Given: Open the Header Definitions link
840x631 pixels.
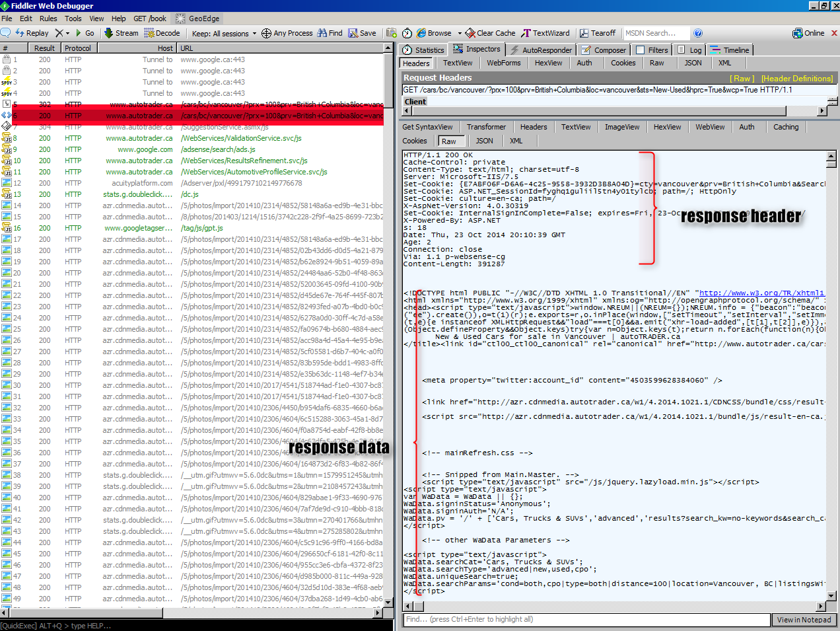Looking at the screenshot, I should tap(796, 78).
